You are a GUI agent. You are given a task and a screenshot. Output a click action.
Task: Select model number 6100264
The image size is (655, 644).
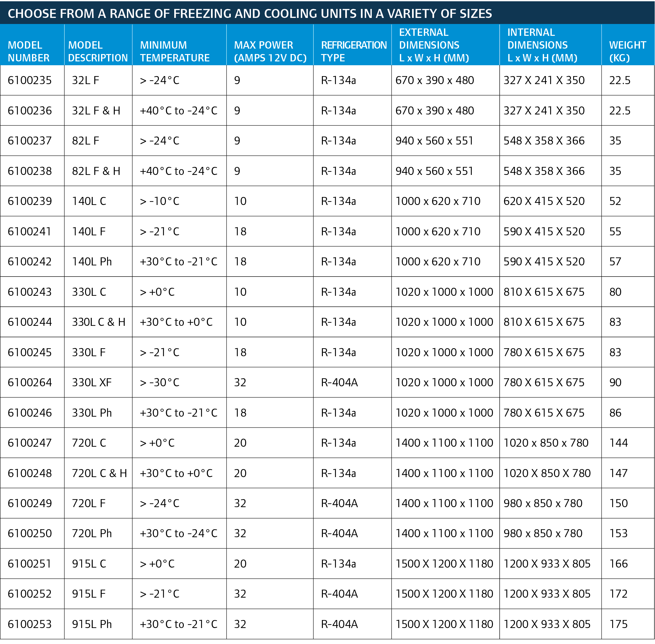click(30, 382)
